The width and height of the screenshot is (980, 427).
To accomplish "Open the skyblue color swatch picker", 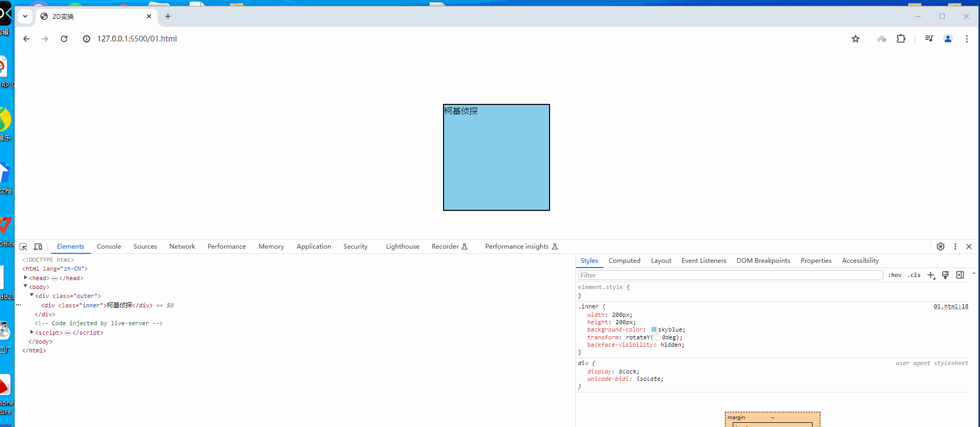I will pos(654,330).
